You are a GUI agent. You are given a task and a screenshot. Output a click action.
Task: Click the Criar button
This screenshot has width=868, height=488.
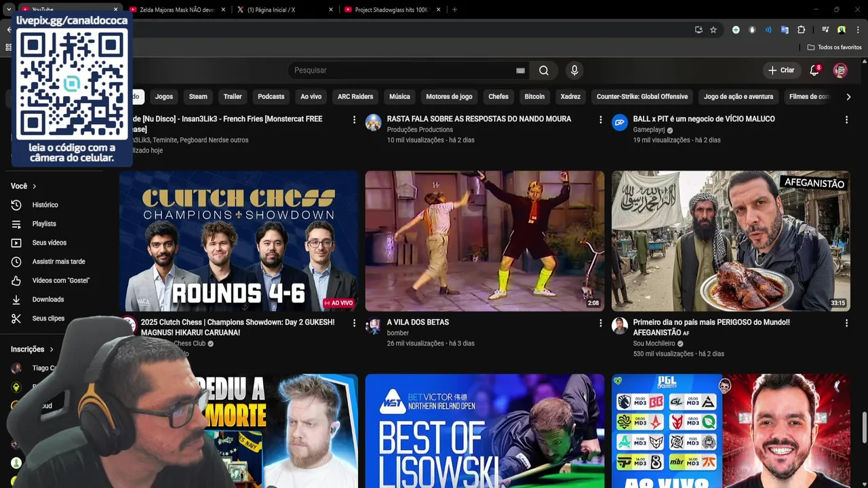[x=781, y=70]
